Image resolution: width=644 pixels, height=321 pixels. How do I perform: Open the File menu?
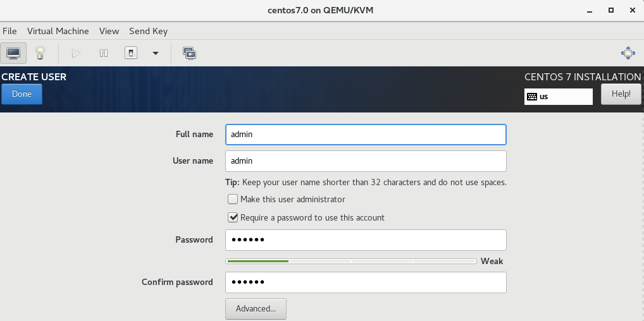pyautogui.click(x=9, y=31)
